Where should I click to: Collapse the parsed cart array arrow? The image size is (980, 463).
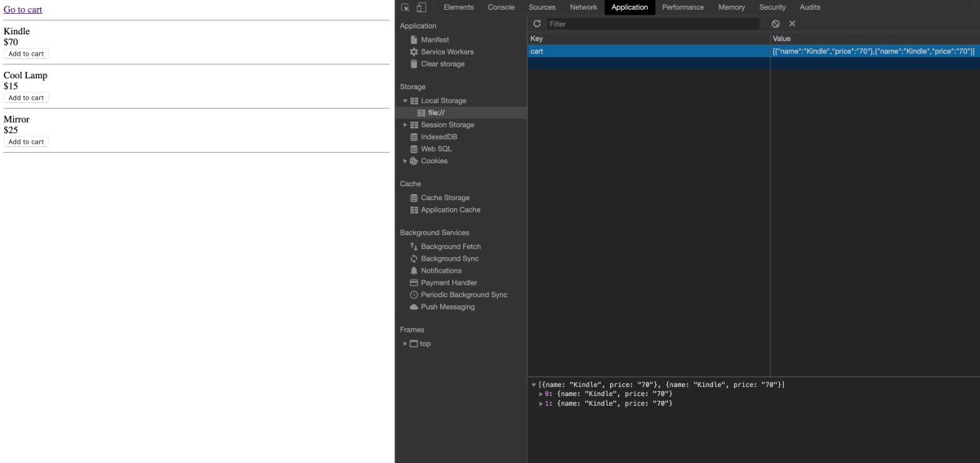tap(533, 385)
